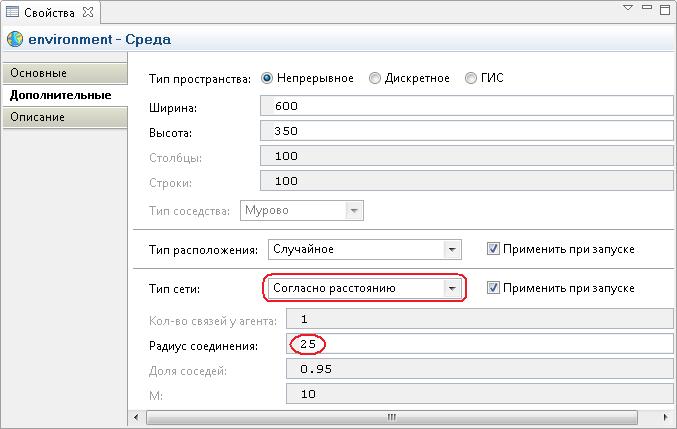This screenshot has height=429, width=677.
Task: Open the Тип расположения dropdown
Action: pos(452,249)
